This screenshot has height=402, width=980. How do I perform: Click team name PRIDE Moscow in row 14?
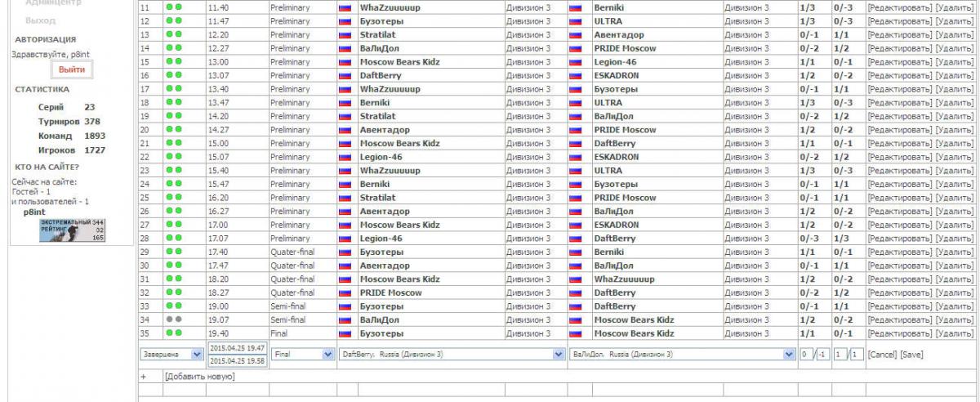(x=625, y=48)
